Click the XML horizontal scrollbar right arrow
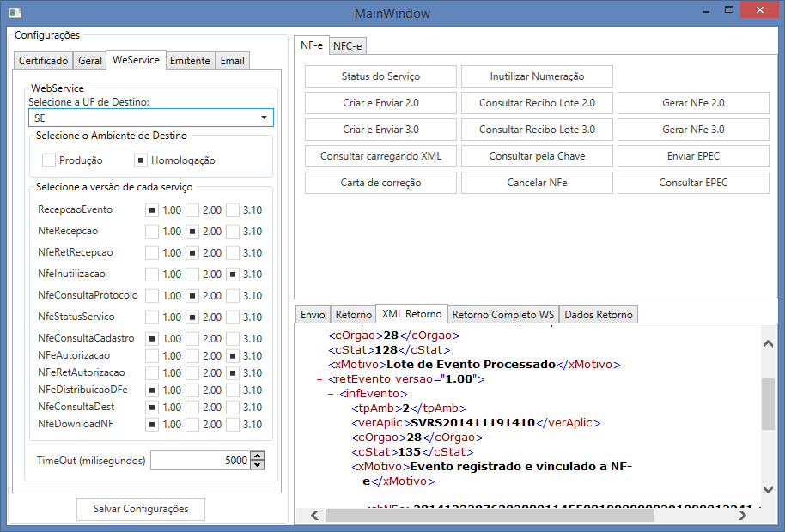Screen dimensions: 785x532 [742, 515]
